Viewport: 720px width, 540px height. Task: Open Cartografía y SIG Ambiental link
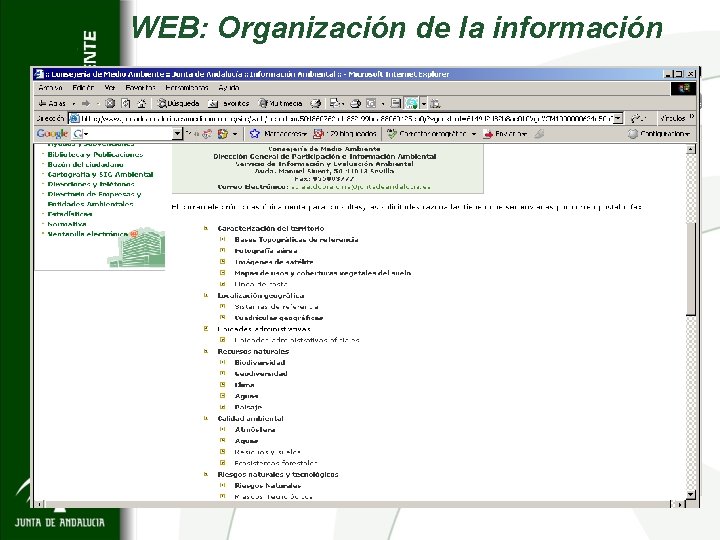click(100, 174)
